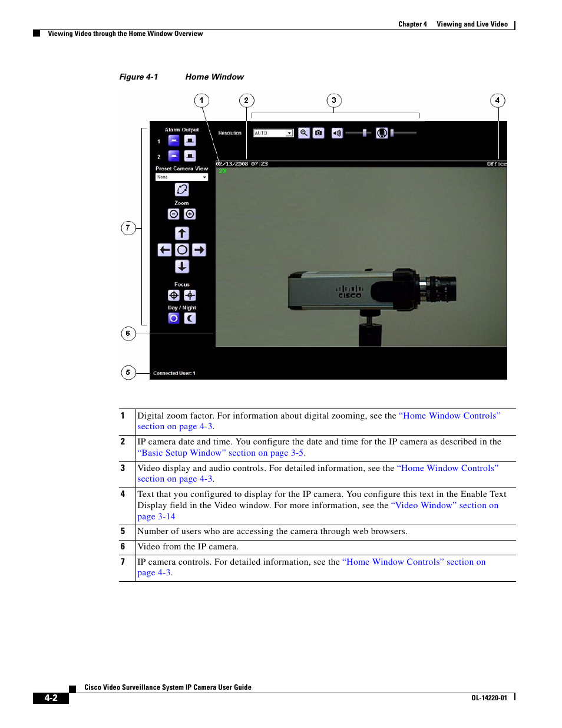Click the right Focus crosshair icon
This screenshot has height=728, width=562.
click(190, 295)
